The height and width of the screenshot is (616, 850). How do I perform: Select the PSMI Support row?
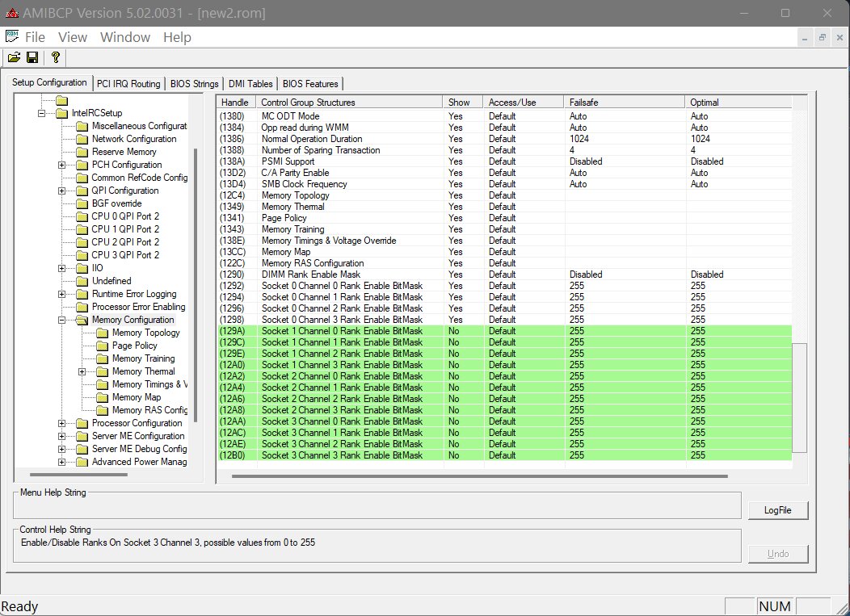coord(504,161)
